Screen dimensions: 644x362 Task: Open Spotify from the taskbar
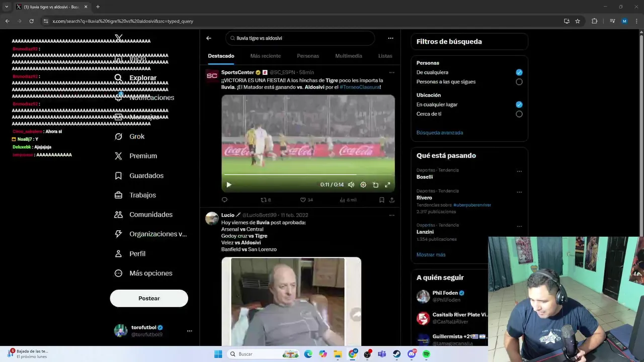(426, 354)
